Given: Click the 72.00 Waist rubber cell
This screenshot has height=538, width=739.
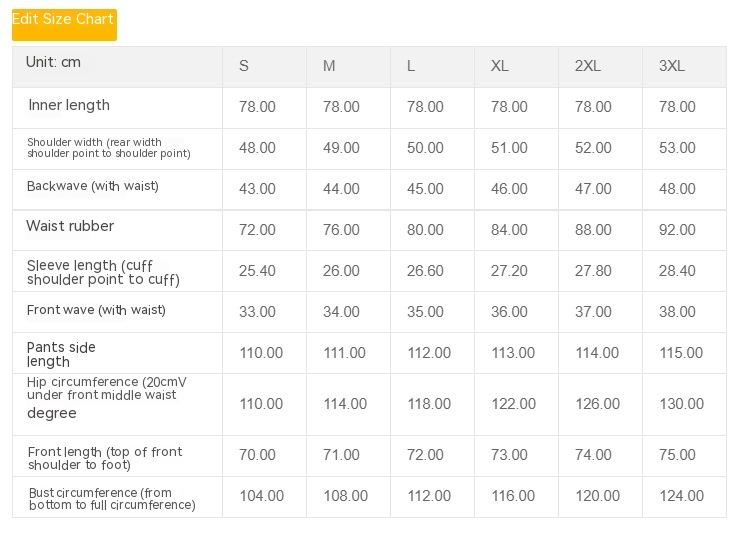Looking at the screenshot, I should click(257, 230).
